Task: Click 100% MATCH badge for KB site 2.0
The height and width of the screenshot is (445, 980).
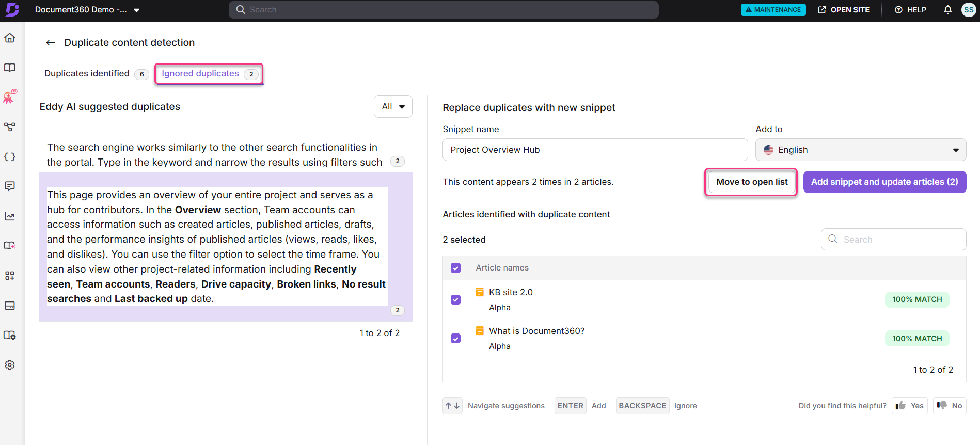Action: 917,299
